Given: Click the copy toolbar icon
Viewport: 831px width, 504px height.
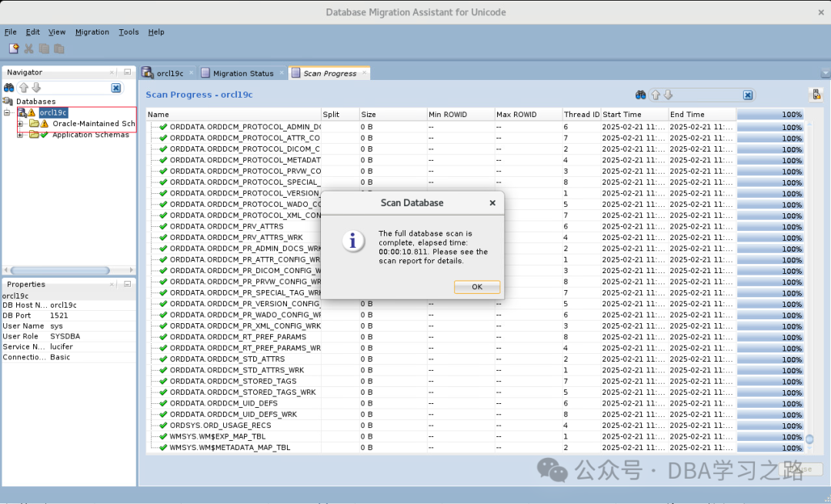Looking at the screenshot, I should (x=44, y=48).
